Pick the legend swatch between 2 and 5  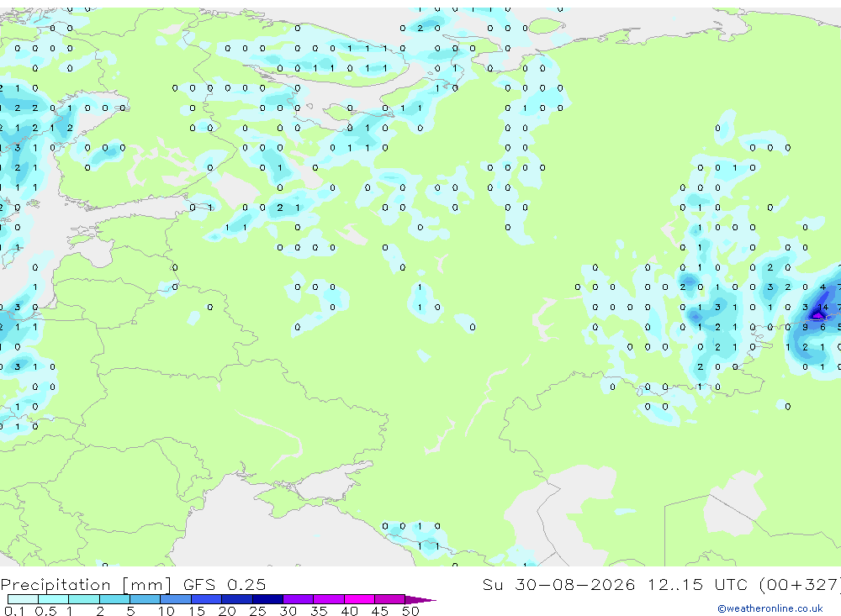(x=114, y=599)
